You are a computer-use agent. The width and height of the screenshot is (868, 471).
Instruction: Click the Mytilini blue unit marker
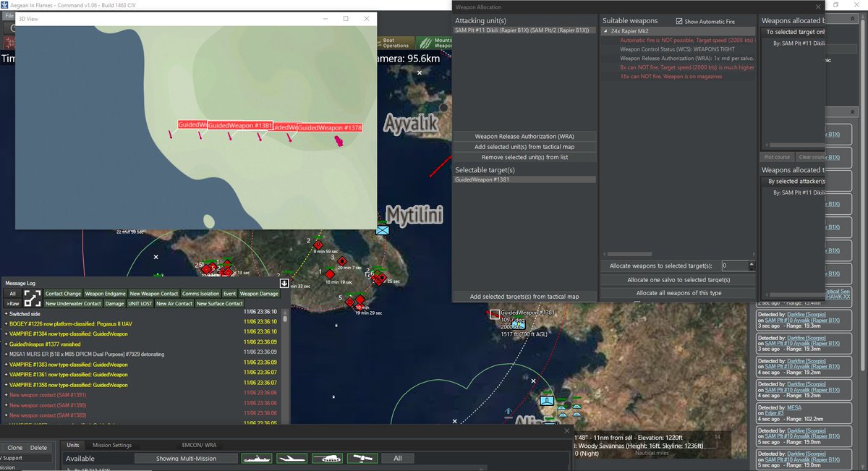point(382,229)
